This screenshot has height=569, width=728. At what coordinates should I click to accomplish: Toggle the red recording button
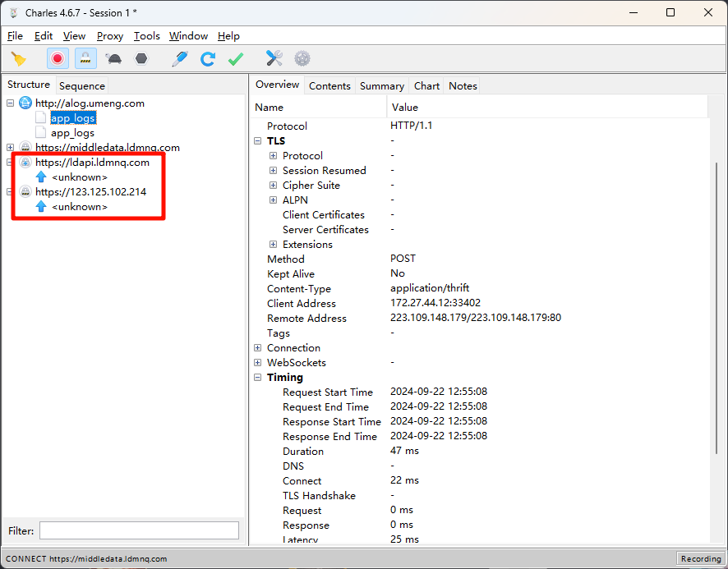(58, 58)
